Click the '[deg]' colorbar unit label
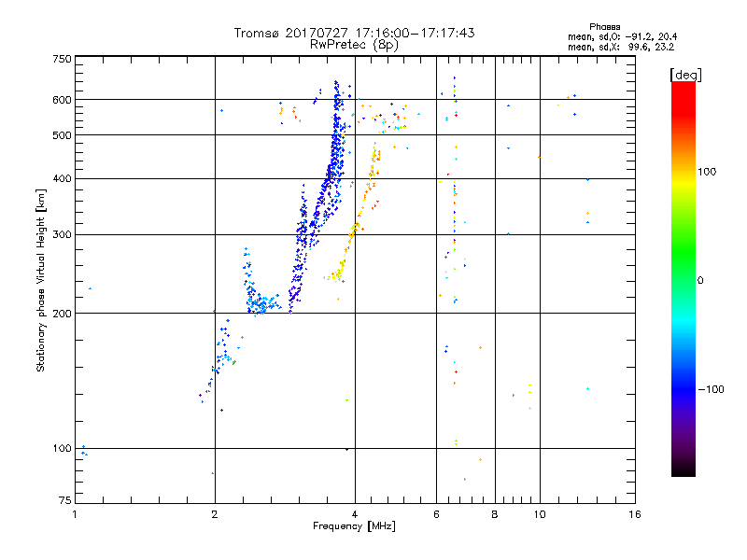747x560 pixels. tap(685, 75)
